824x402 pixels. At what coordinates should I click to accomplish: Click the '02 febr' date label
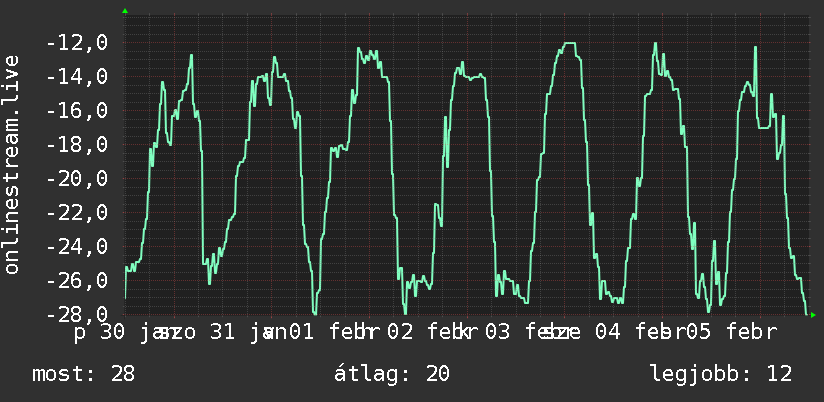(432, 333)
